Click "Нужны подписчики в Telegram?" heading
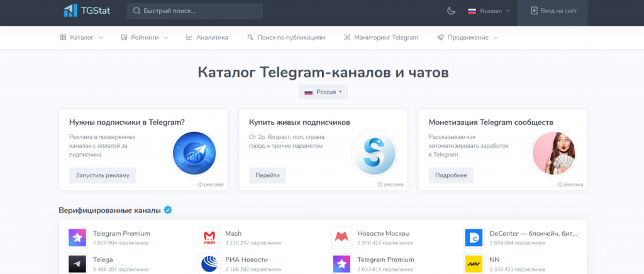The image size is (644, 274). (127, 123)
